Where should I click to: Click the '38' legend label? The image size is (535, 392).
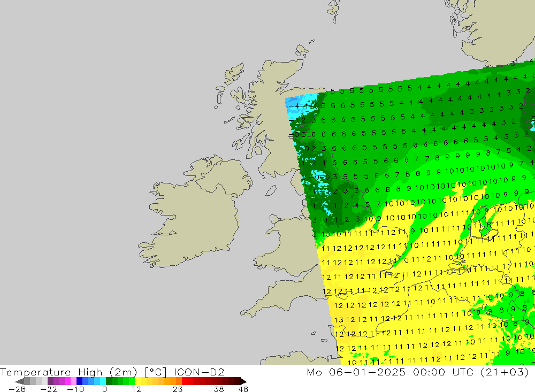tap(219, 389)
